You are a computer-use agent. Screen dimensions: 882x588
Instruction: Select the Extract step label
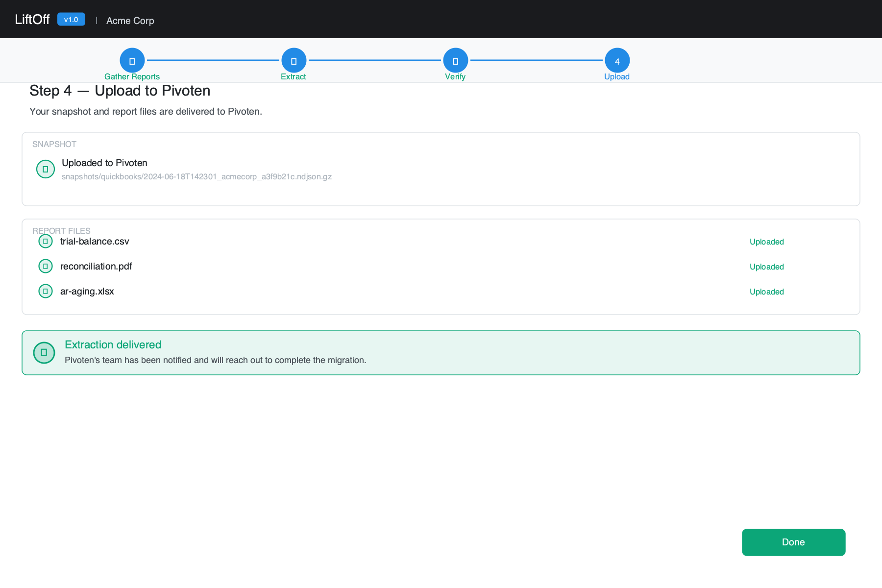click(294, 76)
